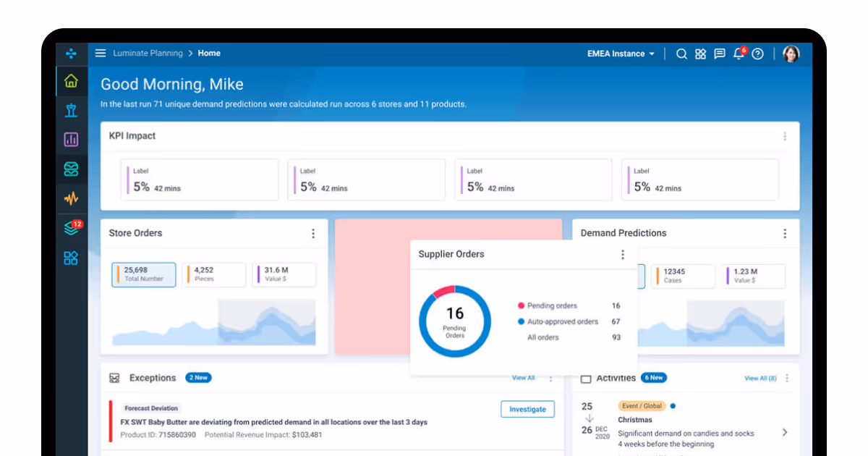868x456 pixels.
Task: Select the 12345 Cases tile
Action: pos(683,276)
